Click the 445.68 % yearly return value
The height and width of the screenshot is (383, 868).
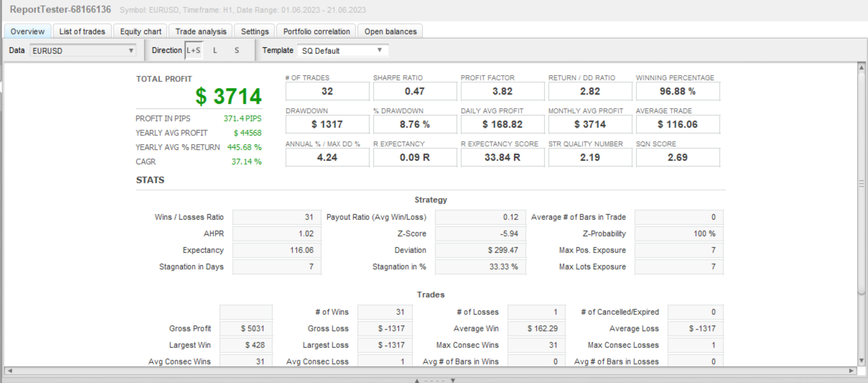[x=244, y=147]
